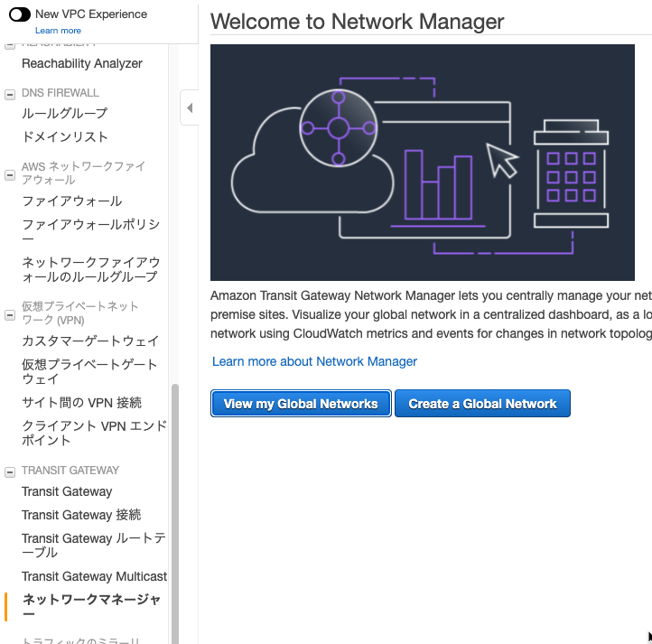Click View my Global Networks button
The image size is (652, 644).
click(x=301, y=403)
